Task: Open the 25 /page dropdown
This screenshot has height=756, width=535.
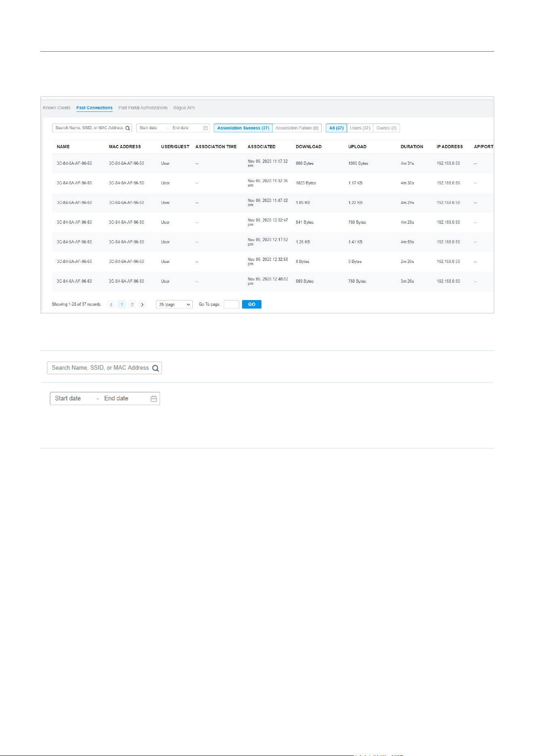Action: coord(175,304)
